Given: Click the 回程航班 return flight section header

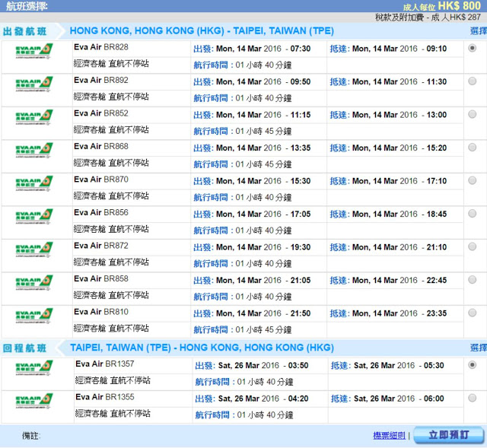Looking at the screenshot, I should [x=25, y=348].
